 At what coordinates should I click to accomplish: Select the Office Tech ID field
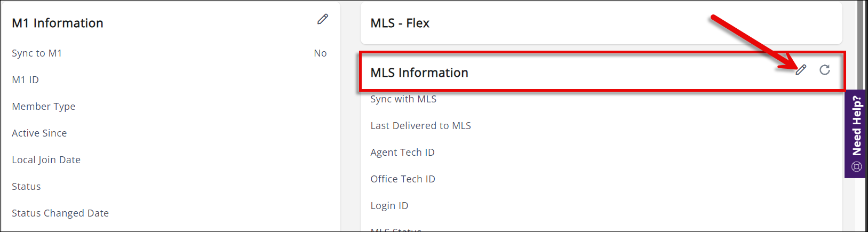[x=403, y=179]
